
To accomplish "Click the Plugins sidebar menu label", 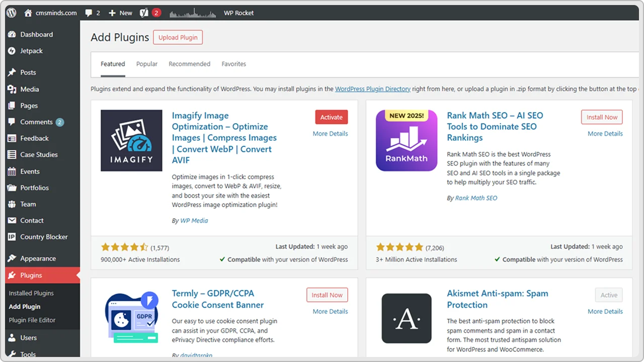I will tap(31, 275).
